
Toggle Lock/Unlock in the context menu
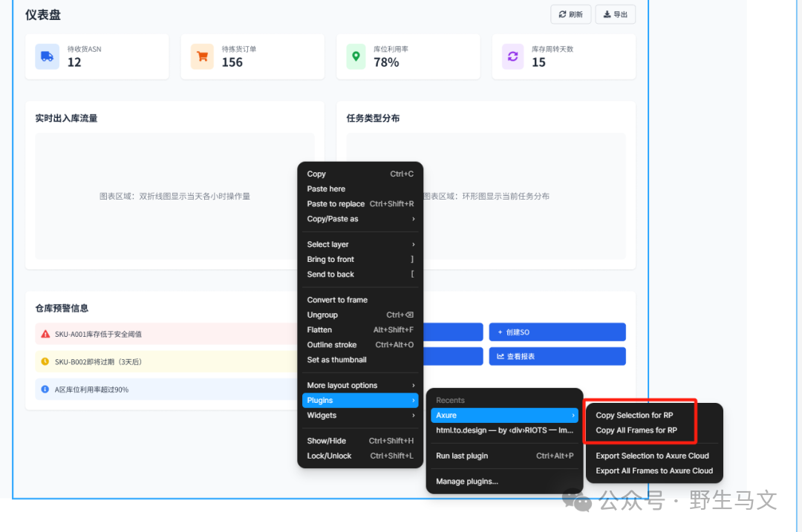(x=329, y=456)
